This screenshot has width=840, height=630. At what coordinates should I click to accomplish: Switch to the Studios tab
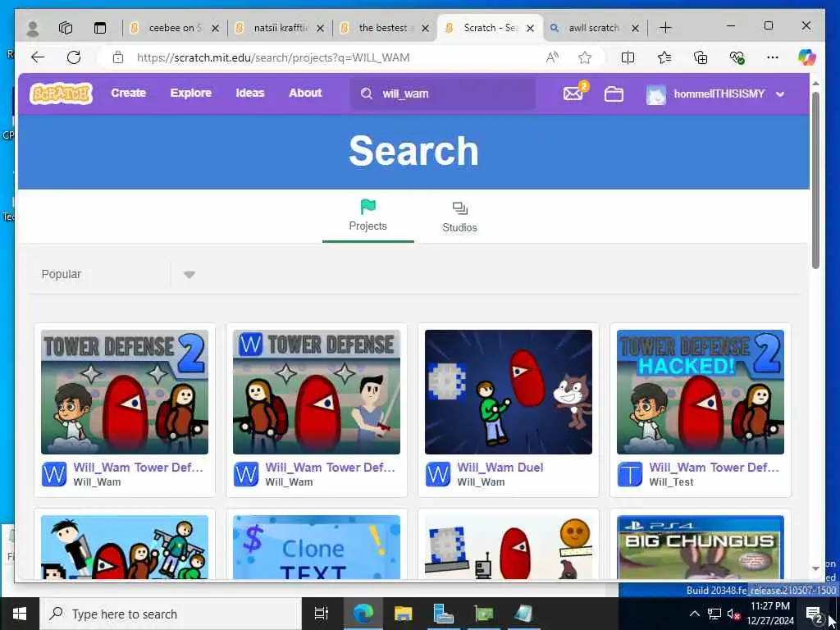pyautogui.click(x=459, y=217)
